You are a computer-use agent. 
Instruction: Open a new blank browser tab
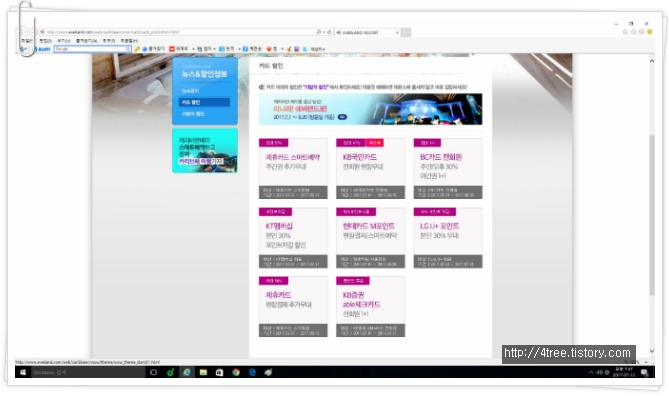pyautogui.click(x=406, y=32)
